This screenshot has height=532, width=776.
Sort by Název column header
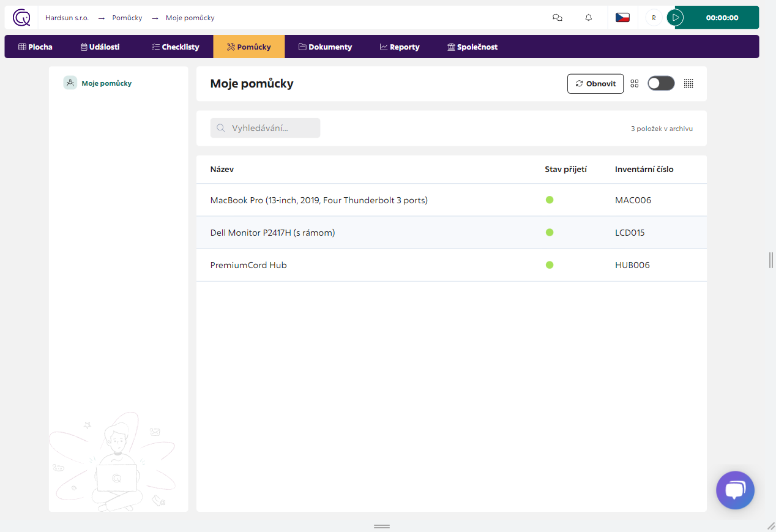(222, 169)
